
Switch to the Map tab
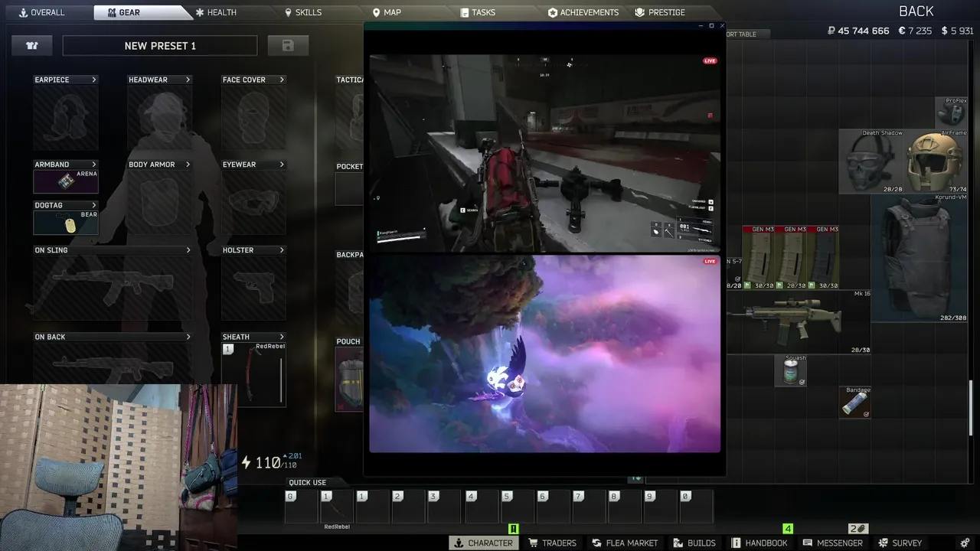click(x=387, y=12)
